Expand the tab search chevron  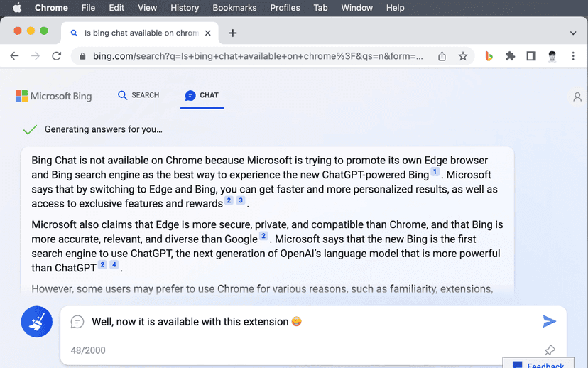[x=573, y=33]
